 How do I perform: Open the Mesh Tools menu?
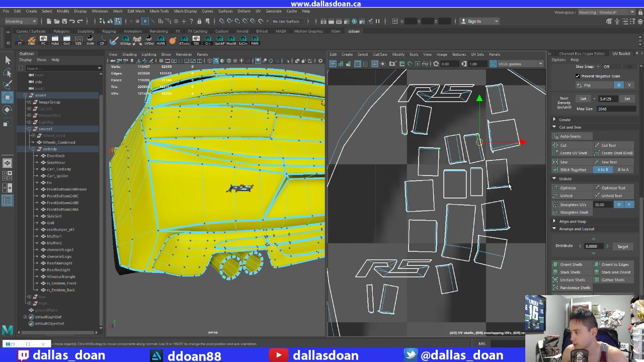(x=159, y=11)
